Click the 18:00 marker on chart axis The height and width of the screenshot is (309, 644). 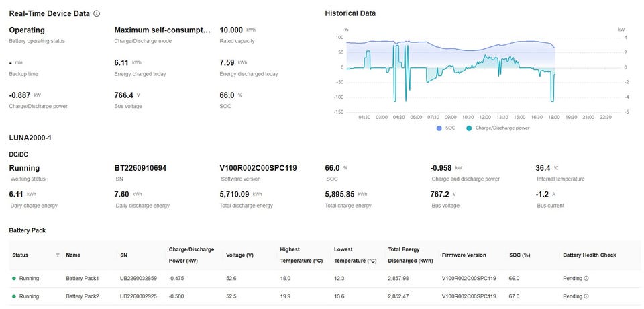553,116
